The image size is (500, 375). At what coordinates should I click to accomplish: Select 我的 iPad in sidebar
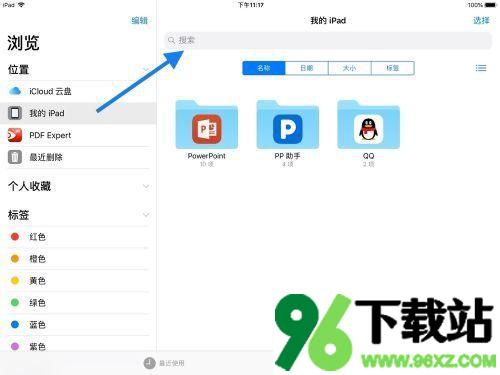[78, 113]
